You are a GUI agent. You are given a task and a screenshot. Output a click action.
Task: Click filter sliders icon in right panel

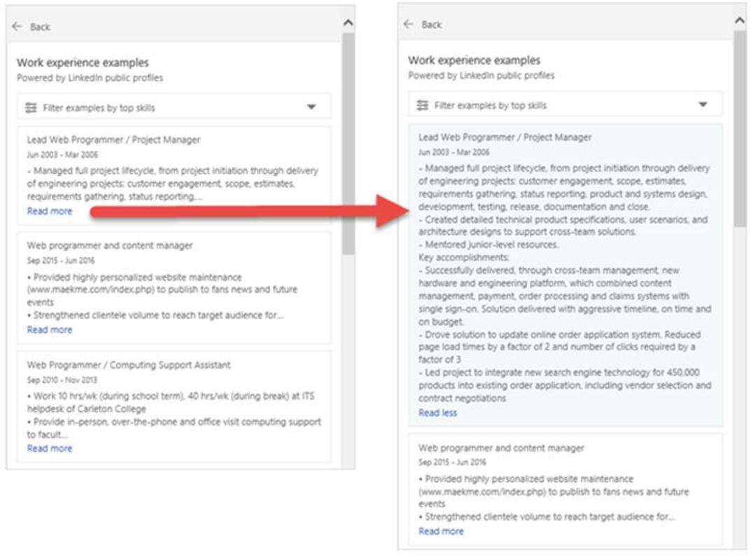[422, 105]
